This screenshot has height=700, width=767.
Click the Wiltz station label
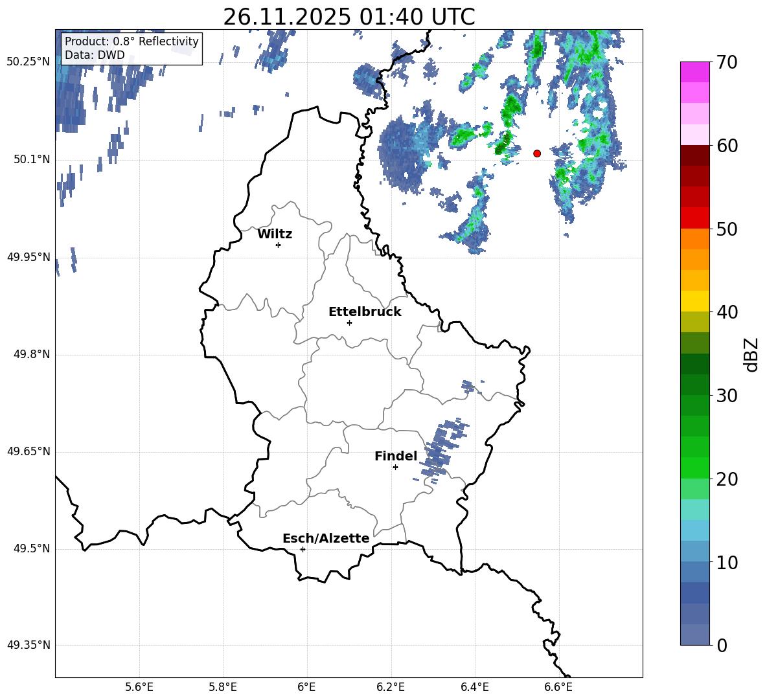point(275,234)
